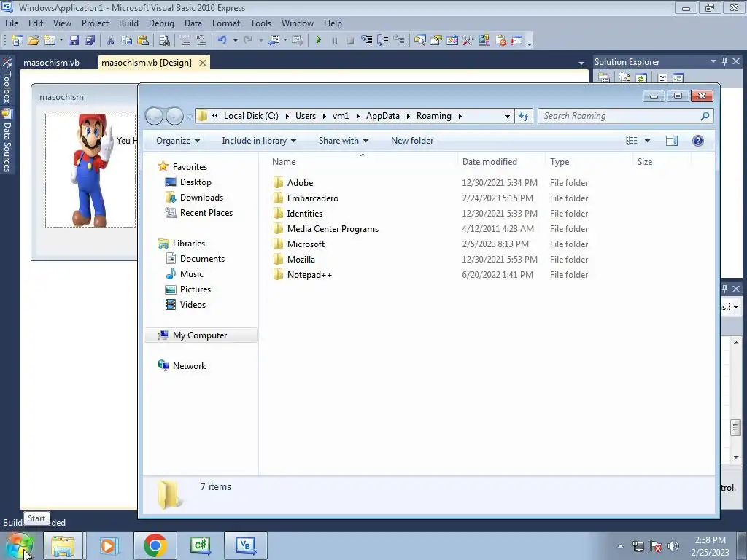
Task: Select the Mozilla folder
Action: [x=301, y=260]
